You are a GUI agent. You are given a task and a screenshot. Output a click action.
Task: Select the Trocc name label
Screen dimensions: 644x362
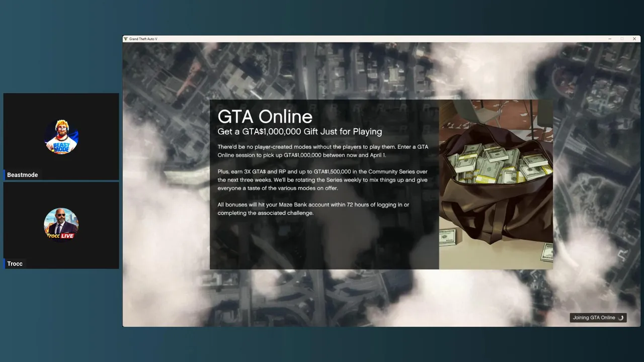coord(15,264)
